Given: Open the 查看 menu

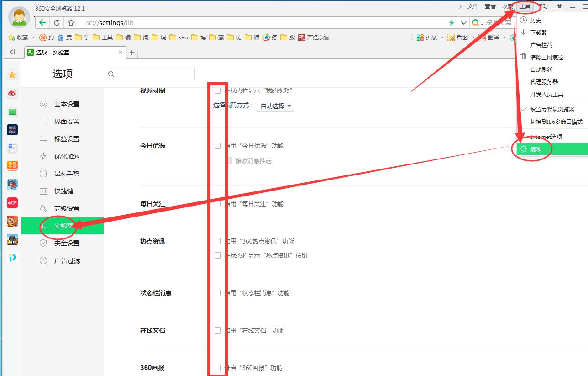Looking at the screenshot, I should tap(490, 6).
